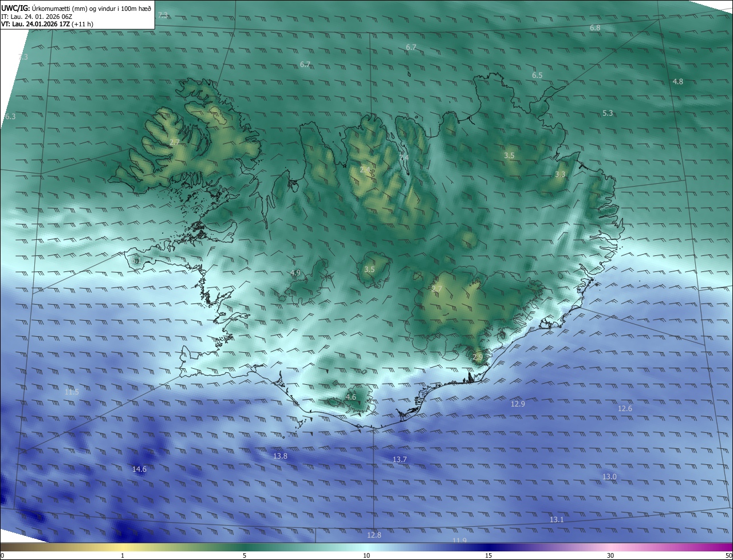
Task: Click the 11.9 value on the map
Action: tap(459, 540)
